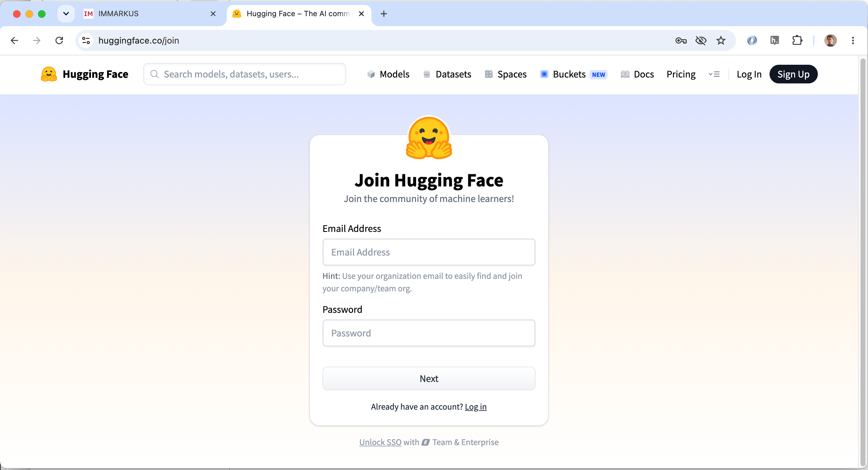Click the hint text about organization email
Viewport: 868px width, 470px height.
click(x=422, y=282)
